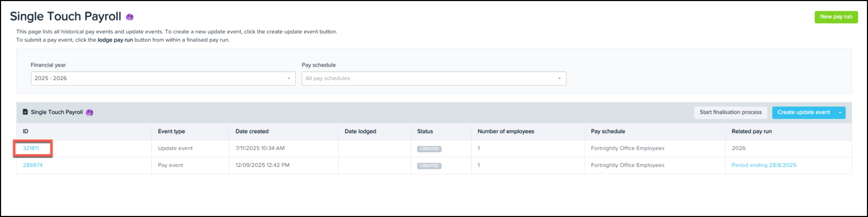
Task: Open the Financial year dropdown
Action: pos(163,78)
